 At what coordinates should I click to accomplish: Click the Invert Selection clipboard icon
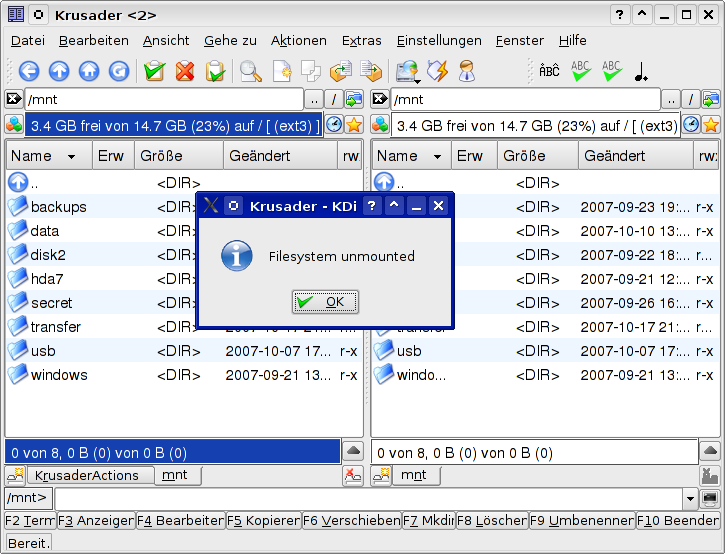pos(215,71)
